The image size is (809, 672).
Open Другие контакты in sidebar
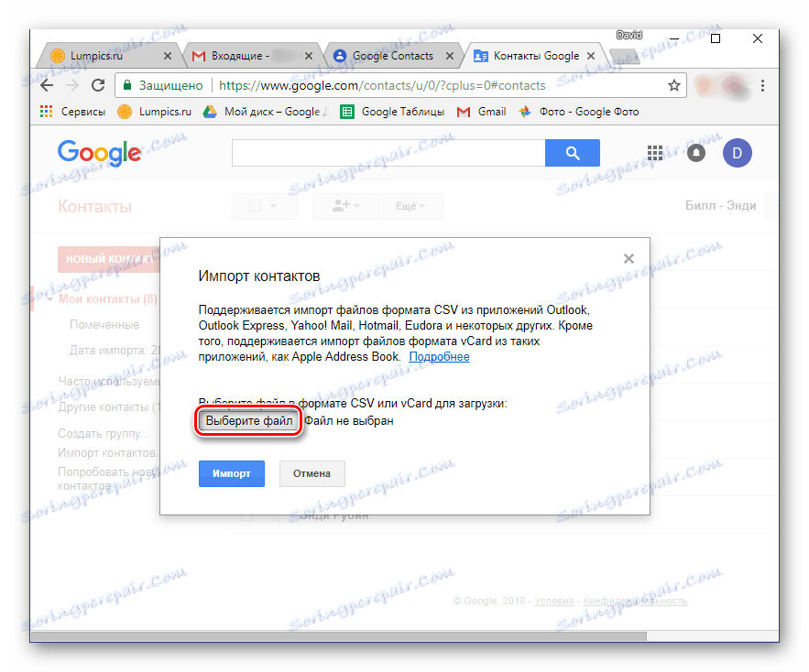[109, 406]
